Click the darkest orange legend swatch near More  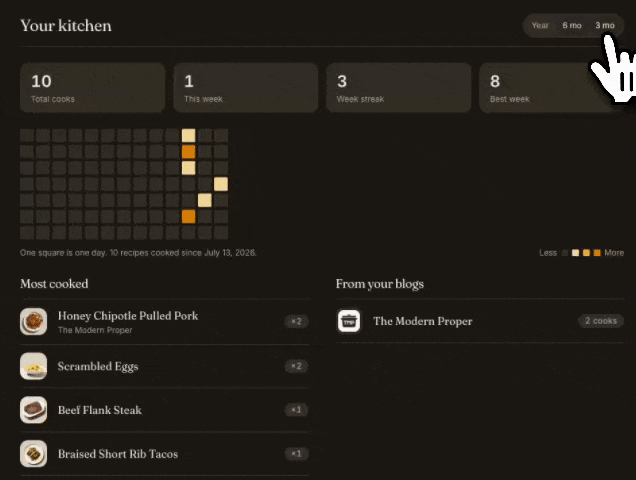pyautogui.click(x=597, y=253)
